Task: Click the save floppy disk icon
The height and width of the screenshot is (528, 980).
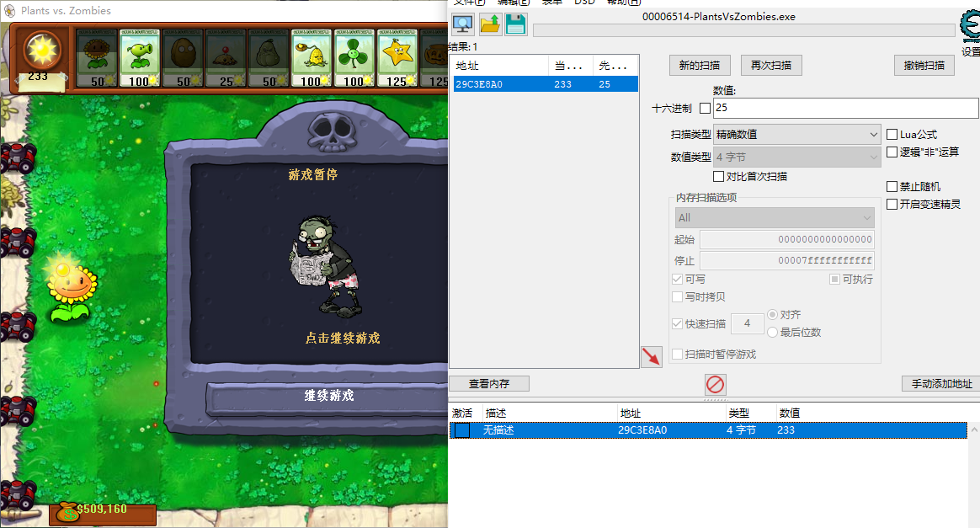Action: (515, 24)
